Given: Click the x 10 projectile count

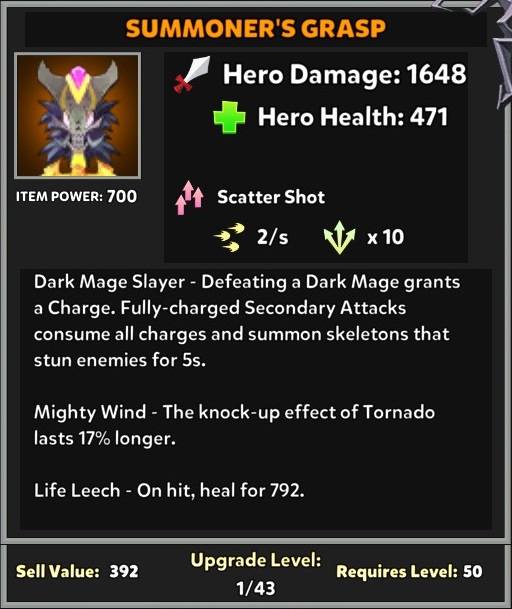Looking at the screenshot, I should [x=385, y=237].
